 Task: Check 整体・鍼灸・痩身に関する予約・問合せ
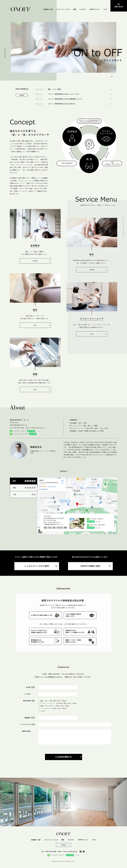pos(39,701)
